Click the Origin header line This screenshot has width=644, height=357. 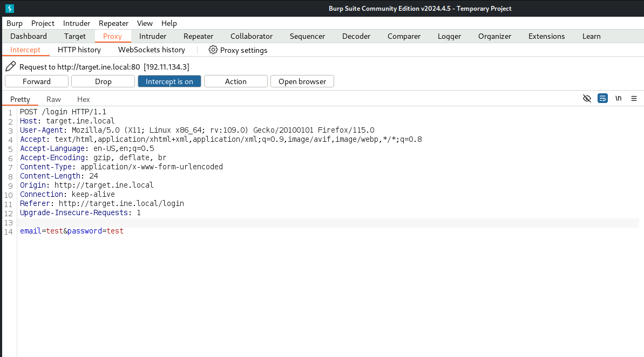pos(87,185)
